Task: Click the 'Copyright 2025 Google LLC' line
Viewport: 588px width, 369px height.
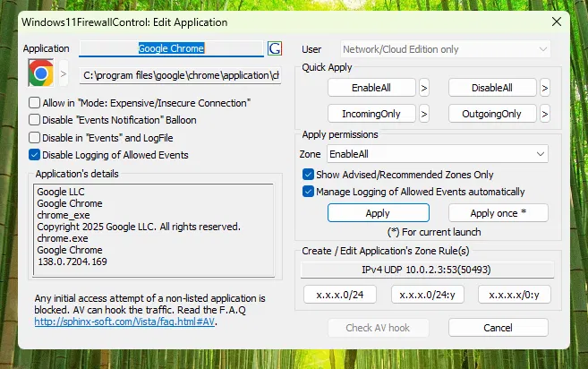Action: coord(139,227)
